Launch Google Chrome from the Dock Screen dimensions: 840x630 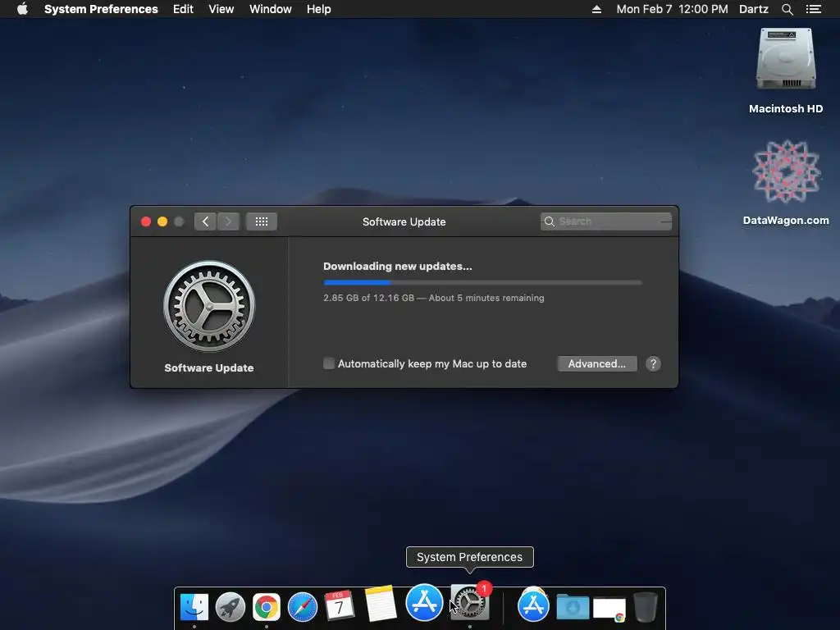(267, 607)
